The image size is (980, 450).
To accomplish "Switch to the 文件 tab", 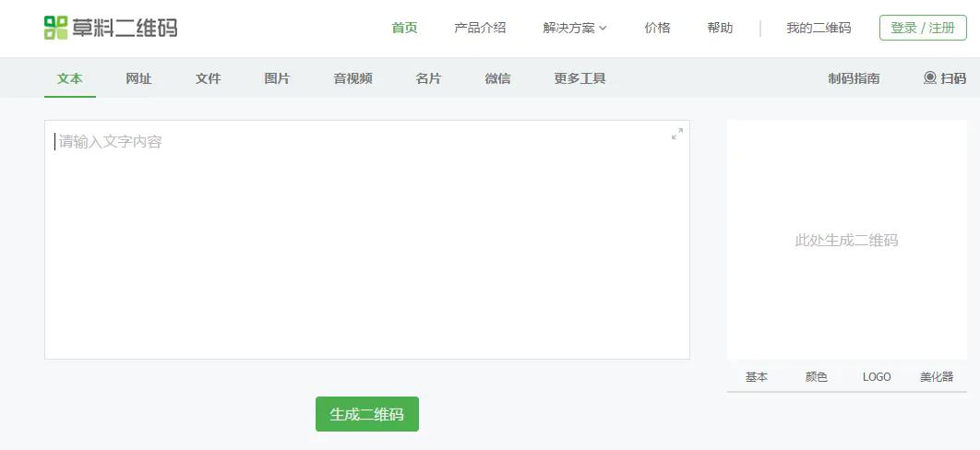I will coord(209,78).
